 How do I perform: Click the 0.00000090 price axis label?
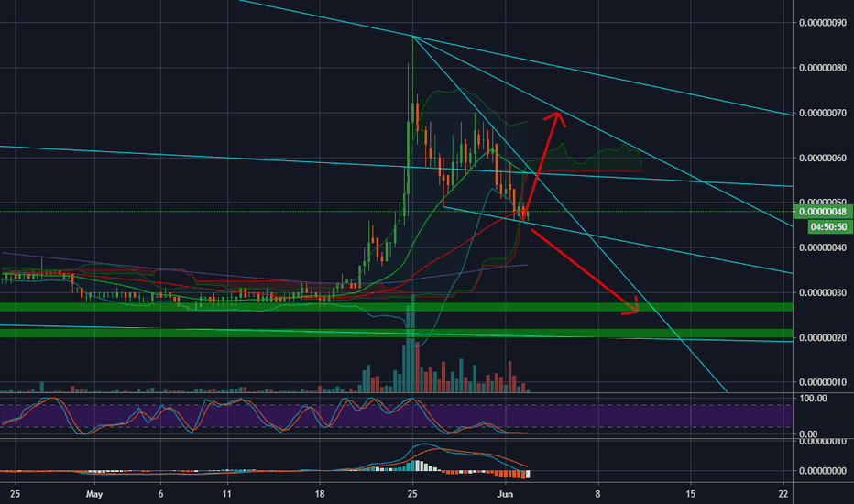click(x=823, y=23)
